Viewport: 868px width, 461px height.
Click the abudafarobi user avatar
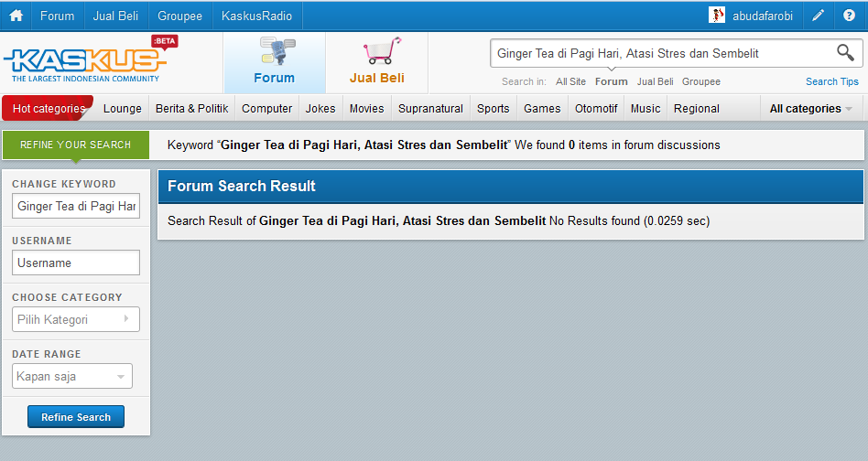tap(717, 16)
